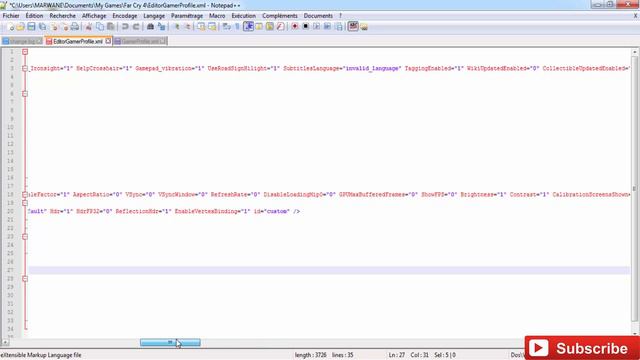Image resolution: width=640 pixels, height=360 pixels.
Task: Close the change.log tab
Action: (x=39, y=41)
